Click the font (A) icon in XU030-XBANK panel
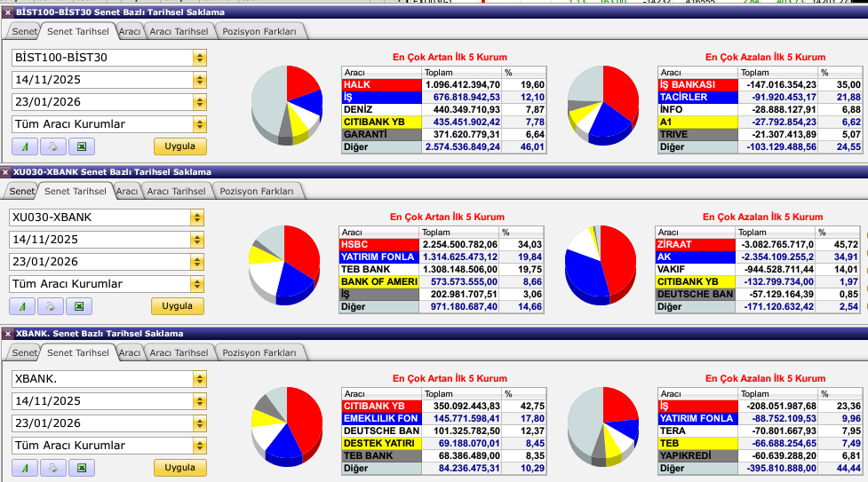The width and height of the screenshot is (868, 482). tap(21, 306)
